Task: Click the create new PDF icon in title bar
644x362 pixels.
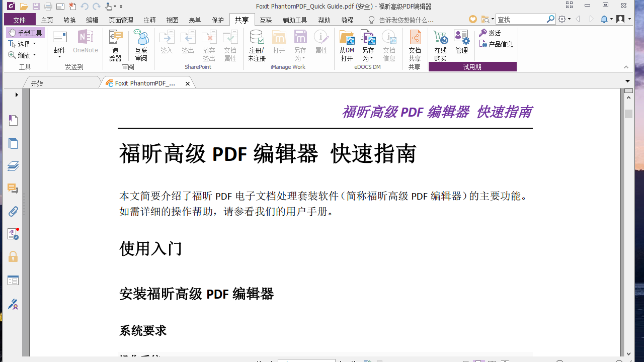Action: tap(72, 7)
